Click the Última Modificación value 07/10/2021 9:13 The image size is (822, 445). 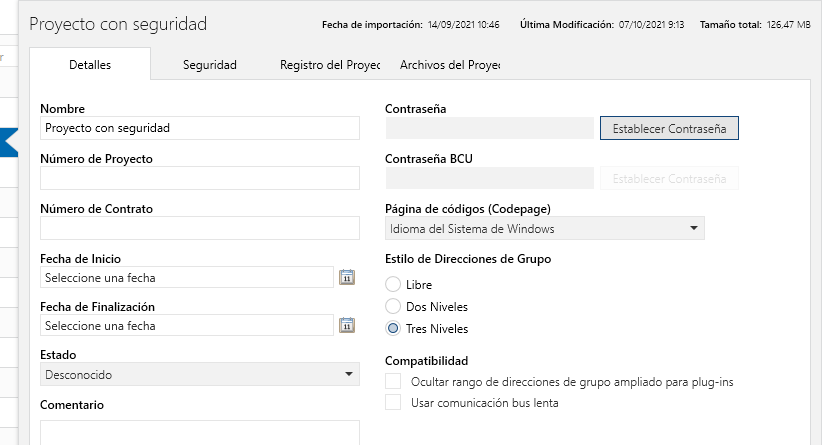(x=651, y=25)
